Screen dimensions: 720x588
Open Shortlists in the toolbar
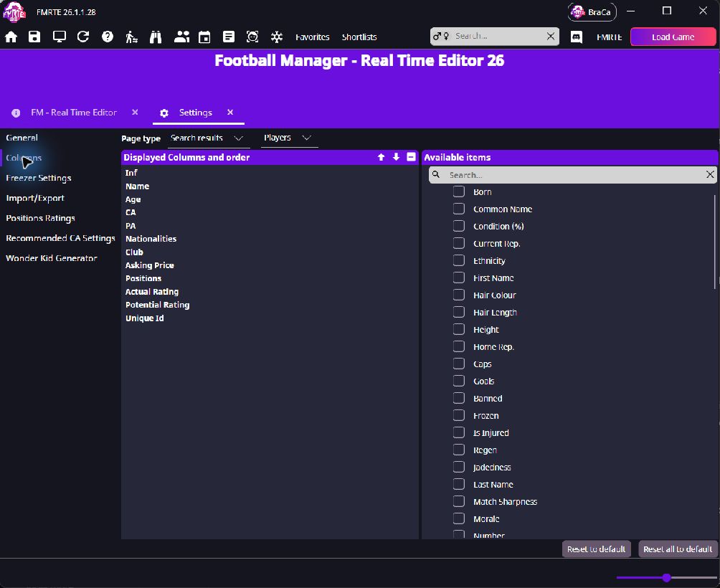[359, 37]
